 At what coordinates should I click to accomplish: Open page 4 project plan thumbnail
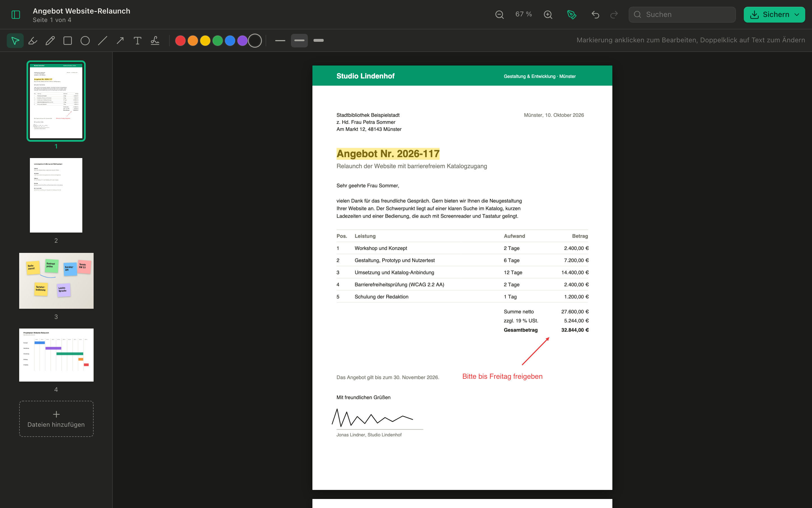(56, 355)
